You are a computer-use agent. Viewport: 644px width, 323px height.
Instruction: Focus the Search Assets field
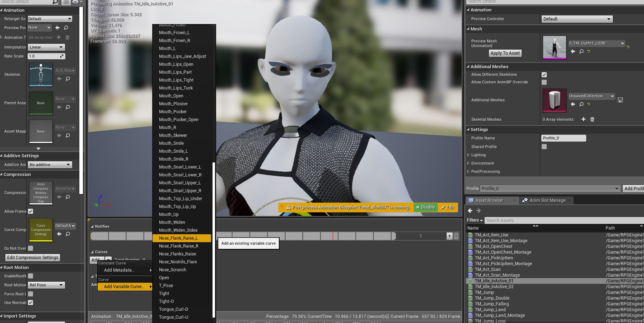point(564,220)
